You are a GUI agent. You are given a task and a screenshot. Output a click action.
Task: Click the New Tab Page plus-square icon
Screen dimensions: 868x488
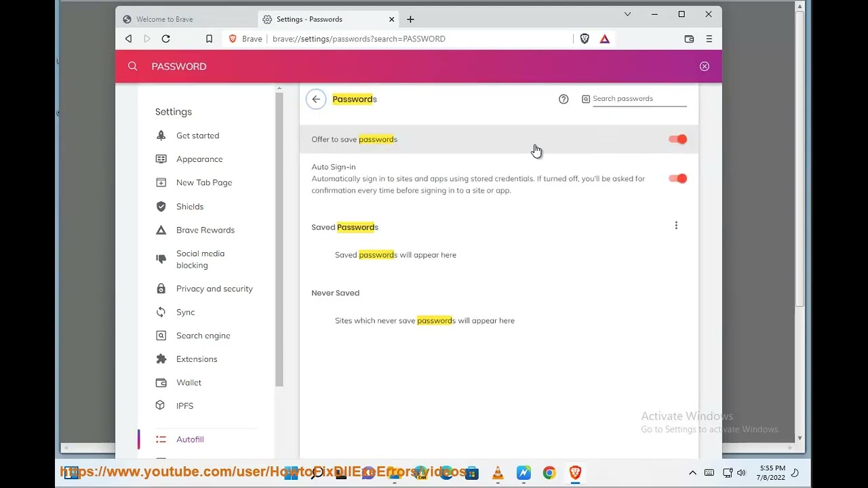[161, 183]
